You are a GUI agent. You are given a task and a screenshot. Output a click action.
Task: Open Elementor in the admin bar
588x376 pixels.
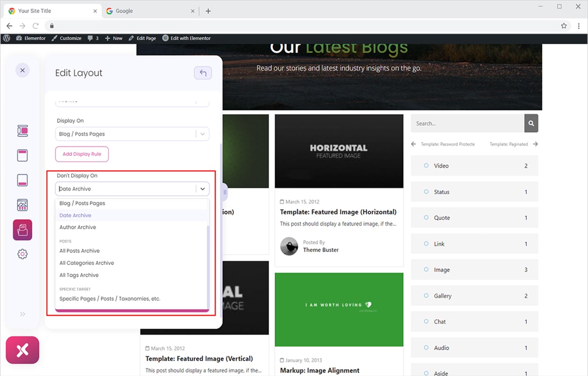[x=31, y=38]
